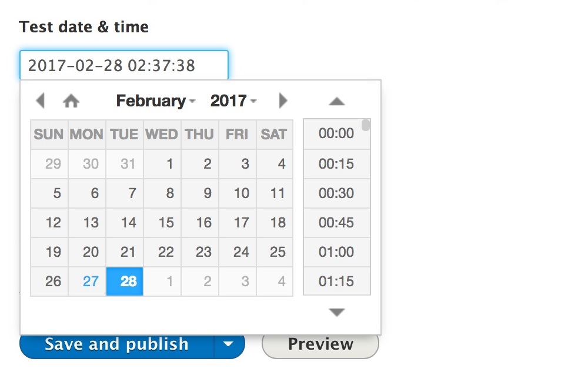Click the down arrow below time list
Image resolution: width=588 pixels, height=382 pixels.
(337, 312)
